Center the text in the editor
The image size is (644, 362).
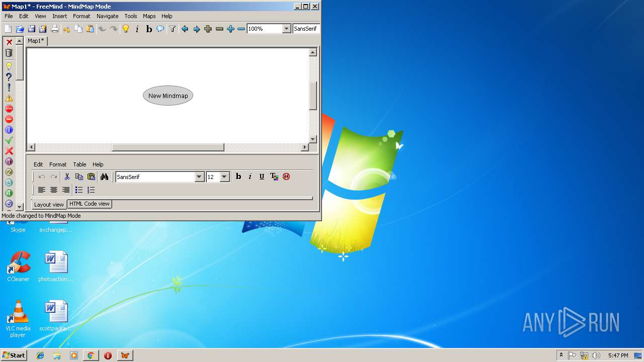click(54, 190)
